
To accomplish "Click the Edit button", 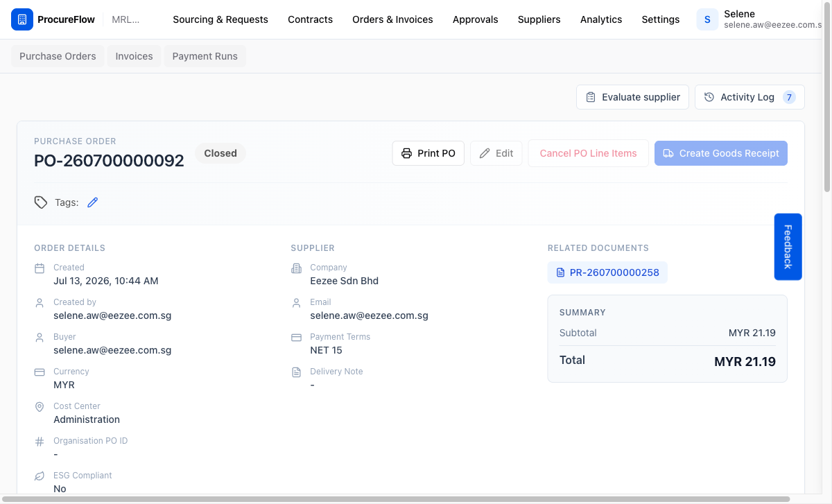I will (x=496, y=153).
